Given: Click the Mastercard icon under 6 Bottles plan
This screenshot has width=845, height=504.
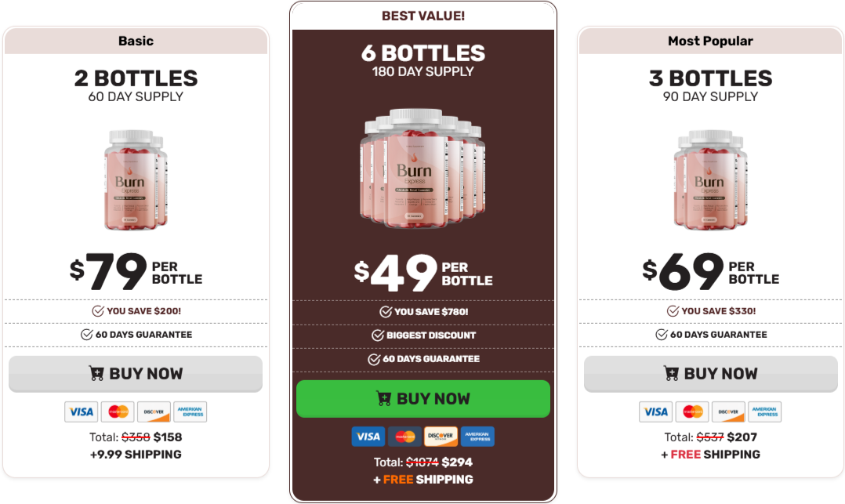Looking at the screenshot, I should 405,437.
